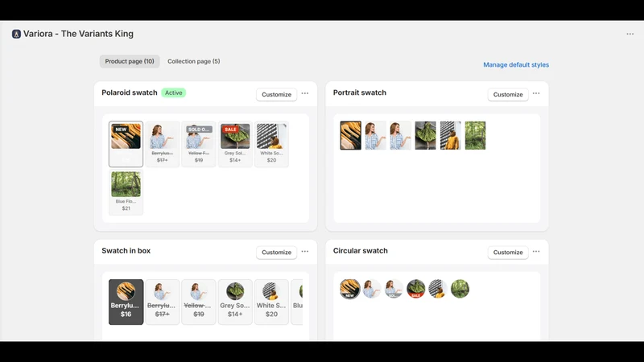The image size is (644, 362).
Task: Open Circular swatch more options menu
Action: click(x=536, y=252)
